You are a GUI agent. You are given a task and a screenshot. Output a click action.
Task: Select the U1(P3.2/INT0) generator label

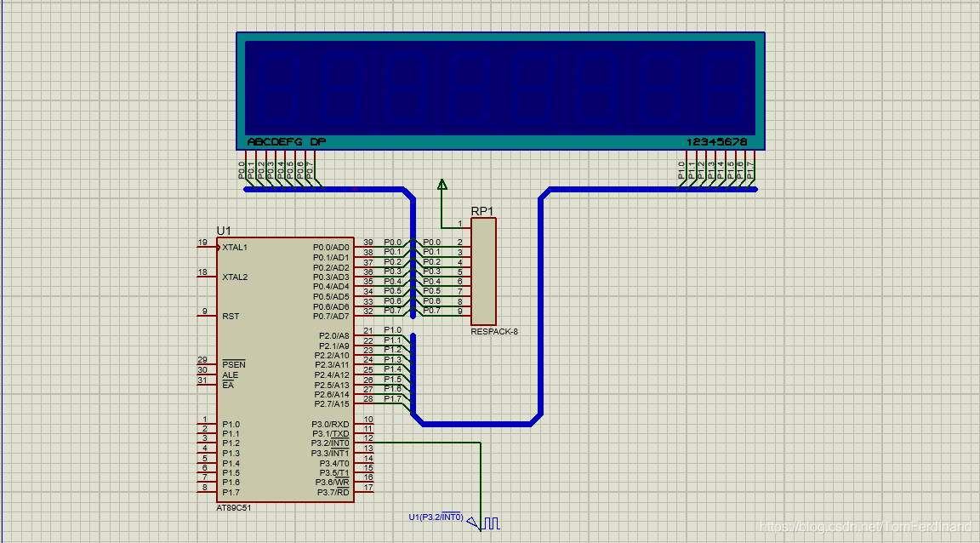point(436,517)
